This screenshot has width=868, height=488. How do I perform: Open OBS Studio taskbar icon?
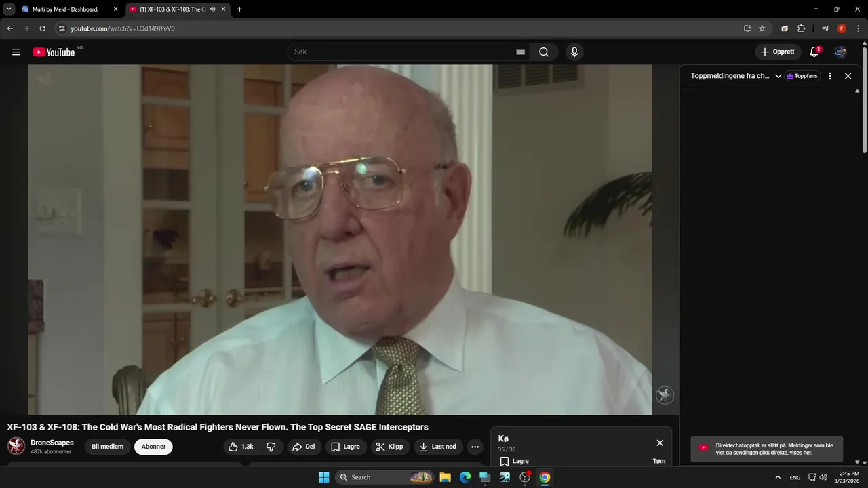(x=524, y=477)
